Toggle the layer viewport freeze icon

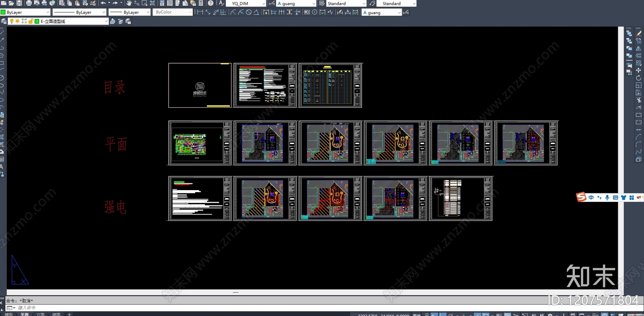click(24, 21)
